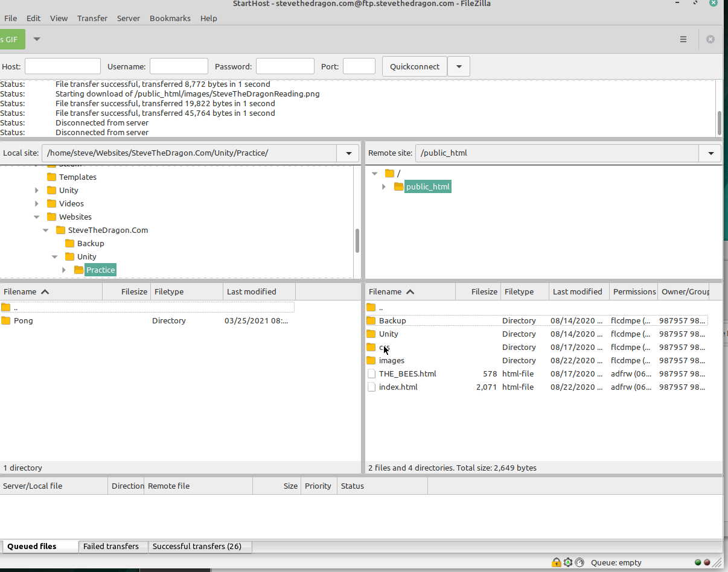Click the round X icon in recorder bar
This screenshot has width=728, height=572.
point(710,39)
